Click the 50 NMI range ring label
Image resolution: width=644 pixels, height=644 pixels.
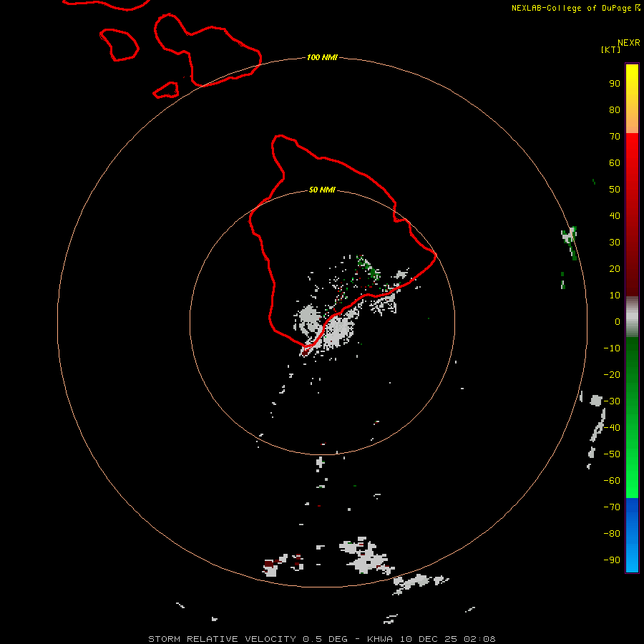point(322,190)
